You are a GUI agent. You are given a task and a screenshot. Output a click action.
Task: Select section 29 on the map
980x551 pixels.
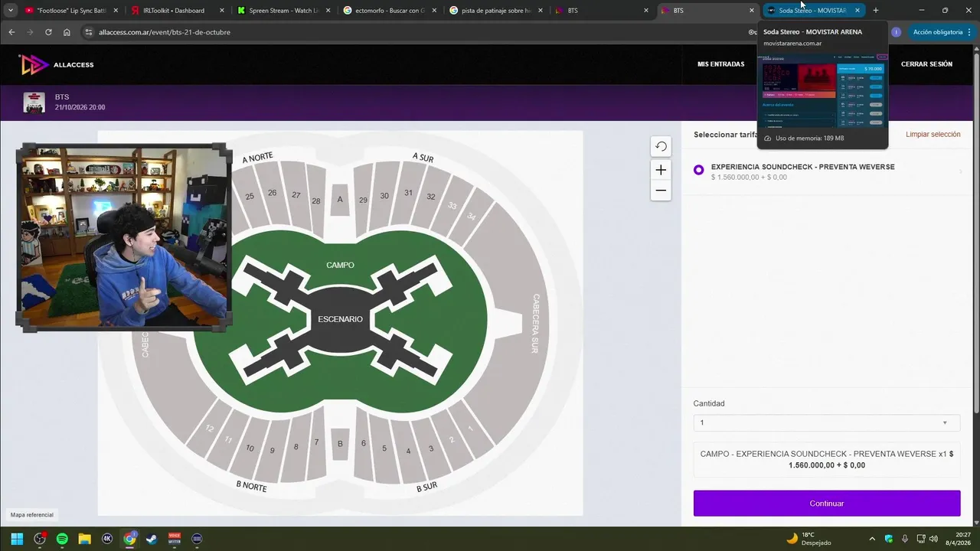tap(363, 200)
